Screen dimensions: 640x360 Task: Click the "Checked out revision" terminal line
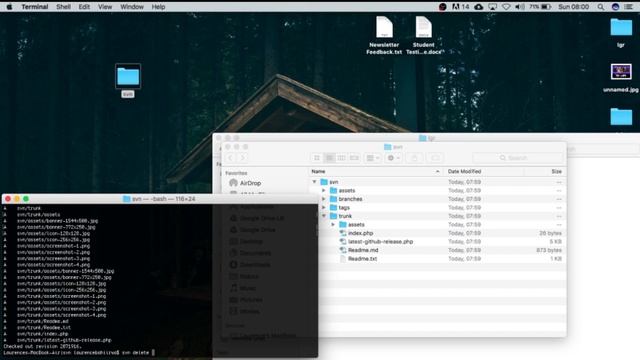[42, 346]
